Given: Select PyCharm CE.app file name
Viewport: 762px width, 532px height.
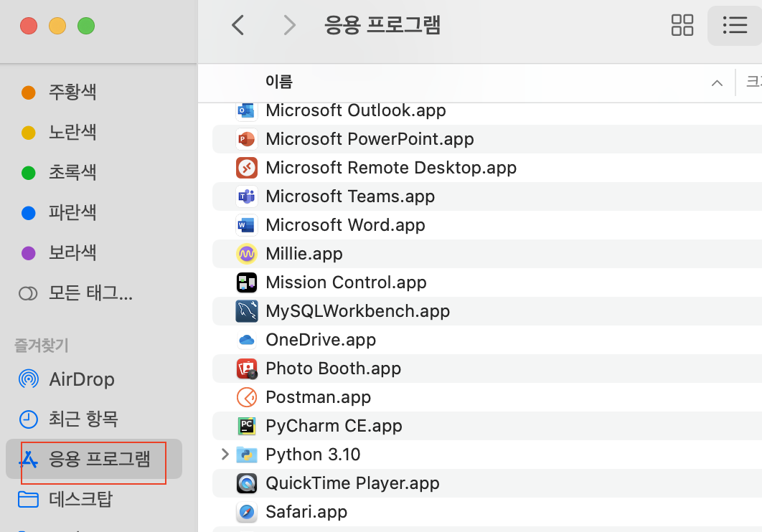Looking at the screenshot, I should pyautogui.click(x=334, y=426).
